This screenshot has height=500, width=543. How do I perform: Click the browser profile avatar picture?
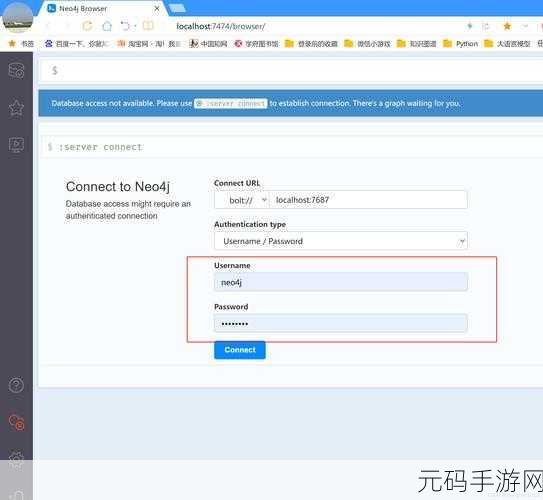coord(17,17)
